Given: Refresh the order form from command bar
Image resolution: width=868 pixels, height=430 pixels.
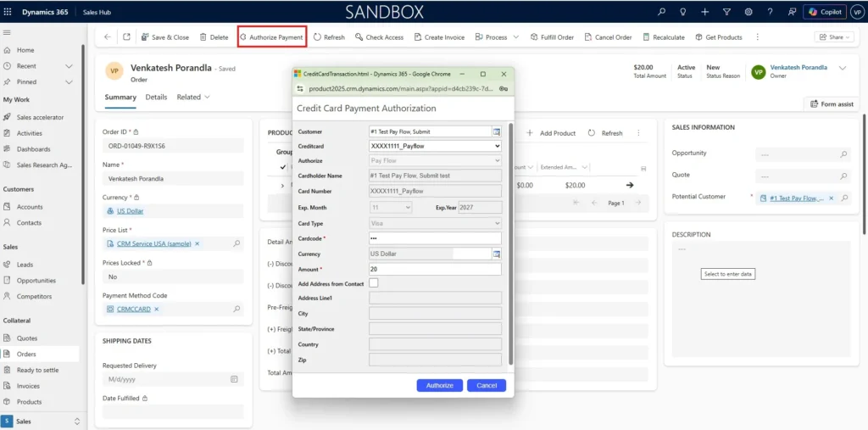Looking at the screenshot, I should coord(329,37).
